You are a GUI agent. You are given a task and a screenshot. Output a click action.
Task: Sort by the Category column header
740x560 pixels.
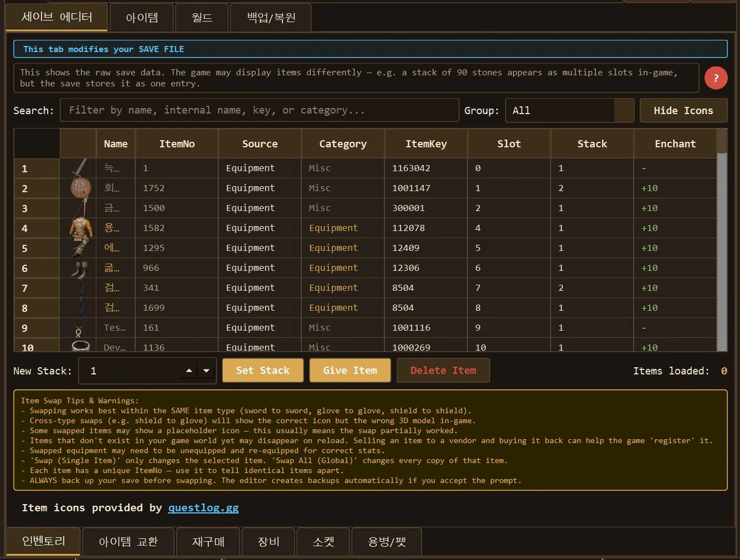tap(343, 144)
